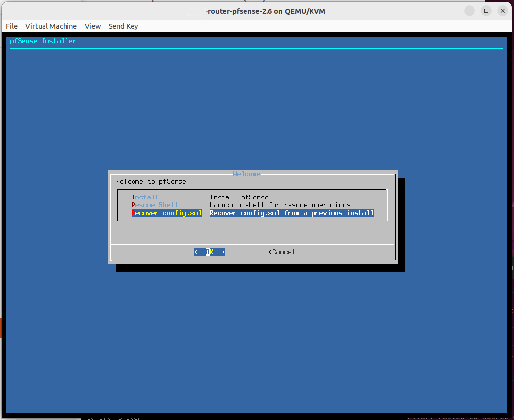Click 'Recover config.xml from a previous install' description
Image resolution: width=514 pixels, height=420 pixels.
click(x=292, y=213)
